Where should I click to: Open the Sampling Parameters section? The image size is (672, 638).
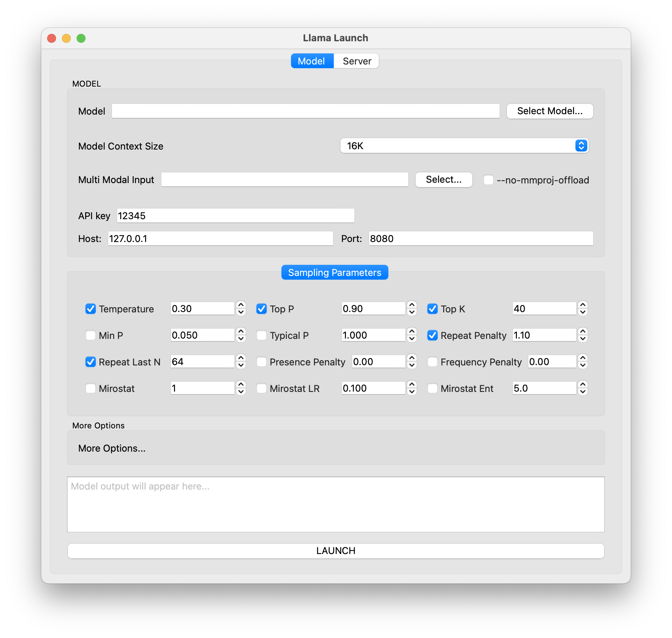click(x=335, y=272)
